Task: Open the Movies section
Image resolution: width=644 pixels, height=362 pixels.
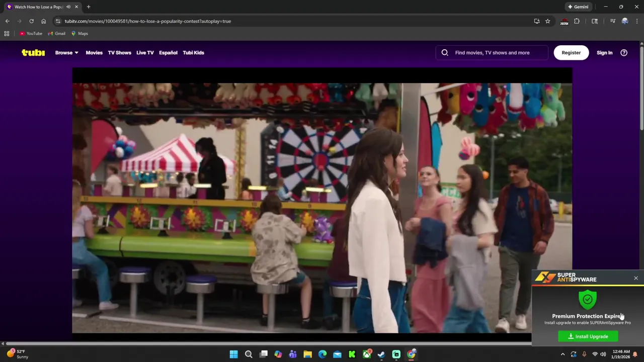Action: 94,52
